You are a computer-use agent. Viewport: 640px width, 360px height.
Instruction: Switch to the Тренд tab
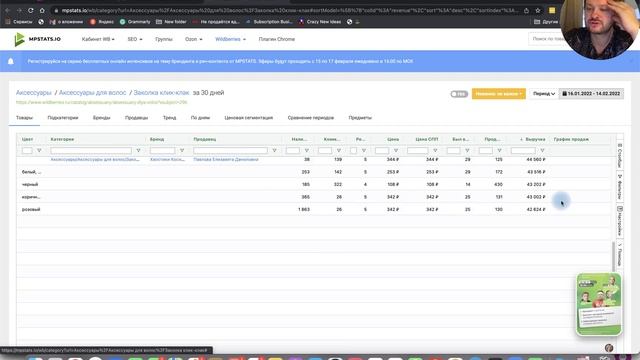169,118
